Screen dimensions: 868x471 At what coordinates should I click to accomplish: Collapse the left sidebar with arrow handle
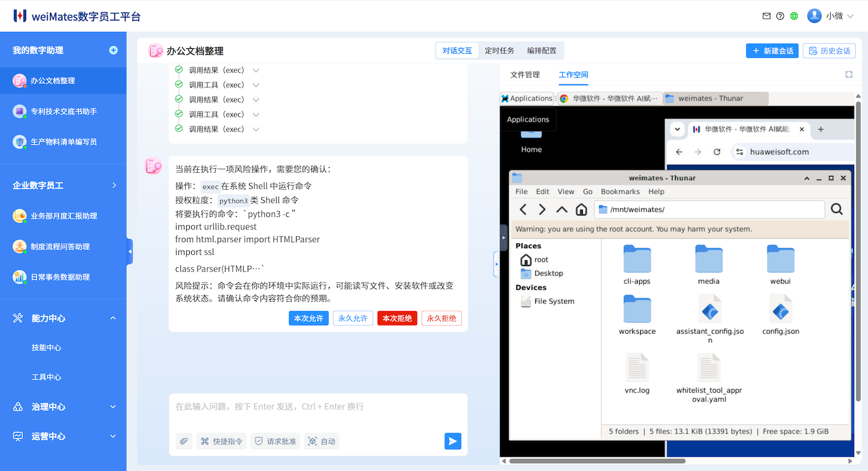click(x=130, y=252)
